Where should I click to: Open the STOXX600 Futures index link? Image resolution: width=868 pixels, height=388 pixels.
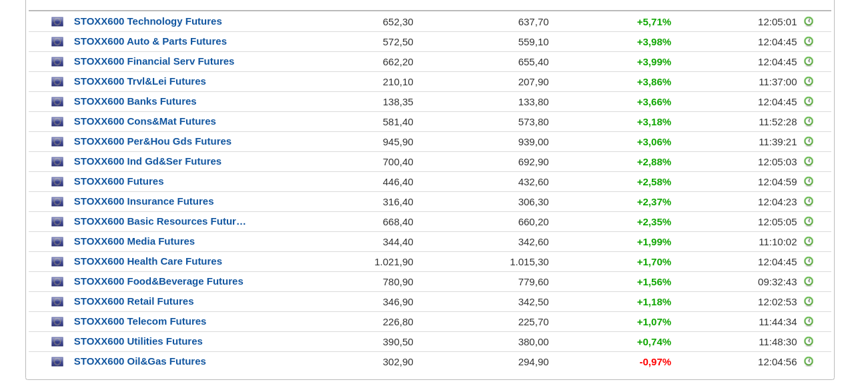pyautogui.click(x=119, y=181)
